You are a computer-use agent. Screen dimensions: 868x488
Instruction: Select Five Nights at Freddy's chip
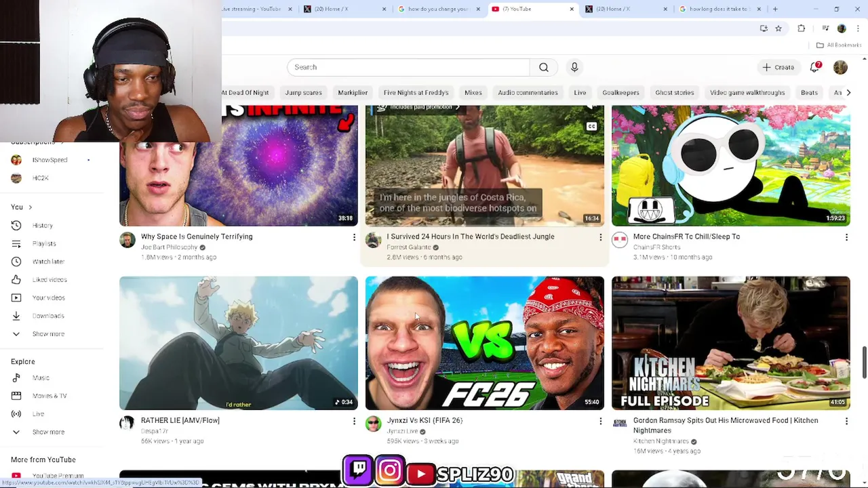[416, 93]
